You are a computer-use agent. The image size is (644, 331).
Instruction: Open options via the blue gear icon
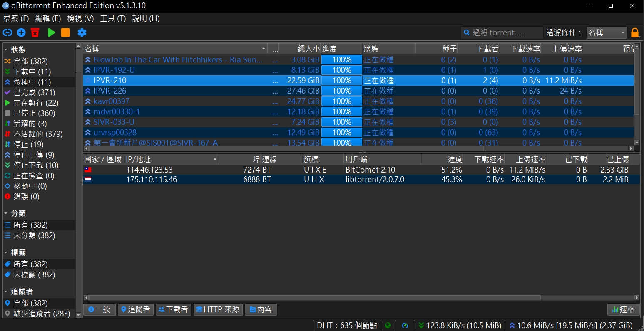coord(82,32)
